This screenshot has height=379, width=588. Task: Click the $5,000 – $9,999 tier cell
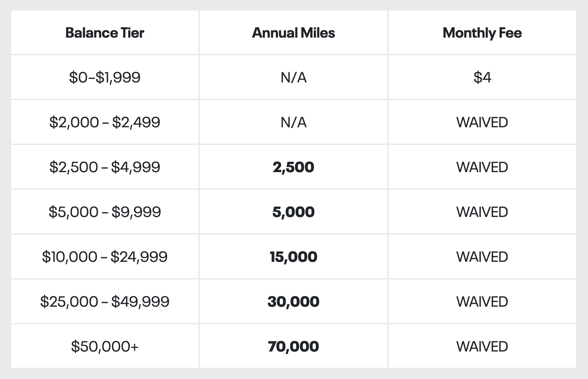point(105,212)
